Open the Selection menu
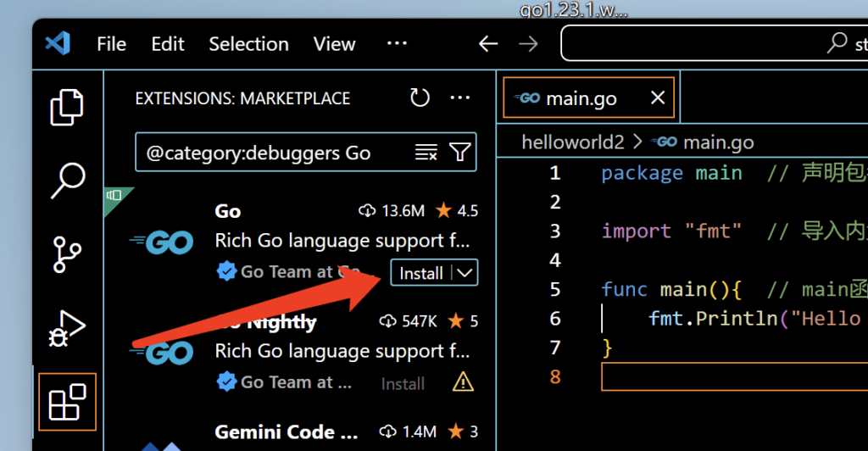Image resolution: width=868 pixels, height=451 pixels. [x=248, y=44]
